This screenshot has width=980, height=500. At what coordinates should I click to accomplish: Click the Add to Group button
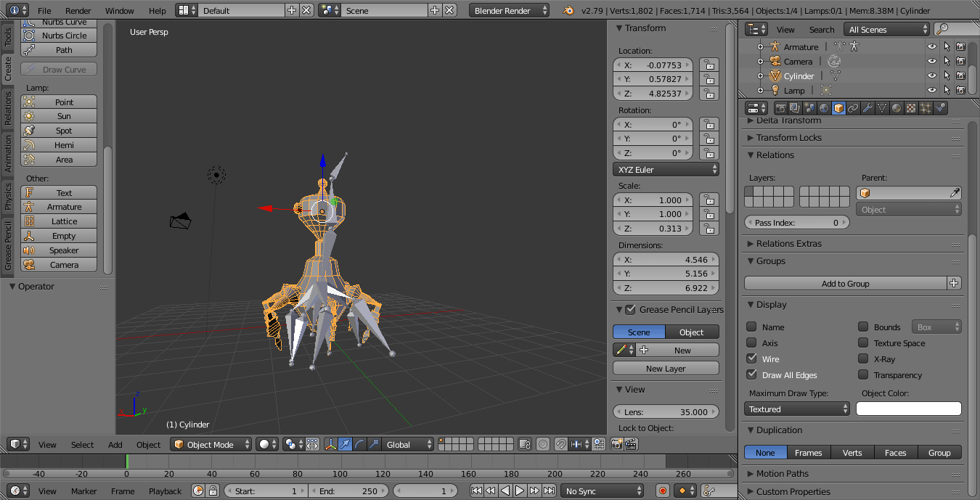point(845,284)
